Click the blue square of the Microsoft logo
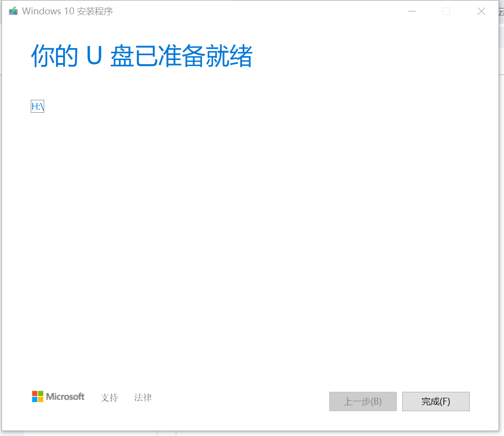Image resolution: width=504 pixels, height=436 pixels. tap(35, 399)
